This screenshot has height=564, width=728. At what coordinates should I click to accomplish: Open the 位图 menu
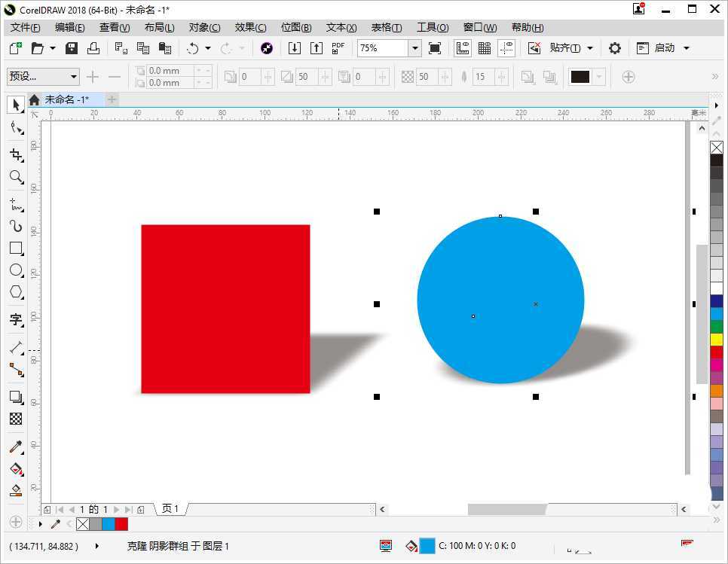tap(295, 27)
